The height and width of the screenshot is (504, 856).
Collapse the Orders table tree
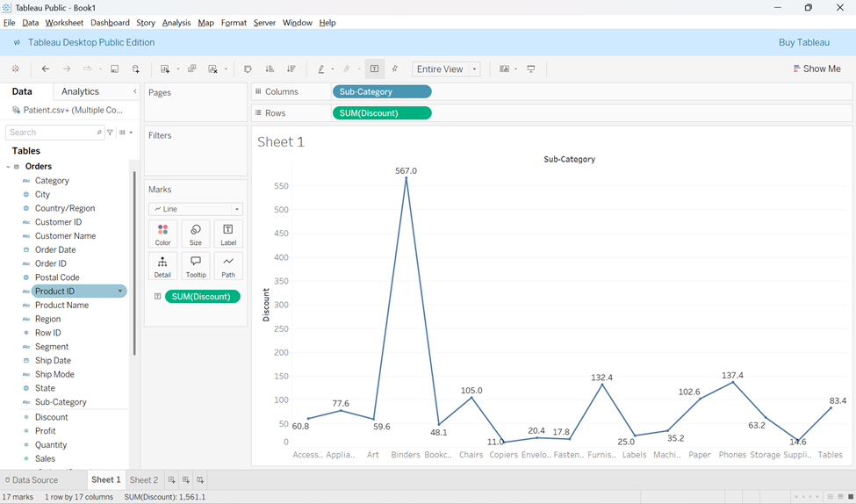click(x=8, y=167)
